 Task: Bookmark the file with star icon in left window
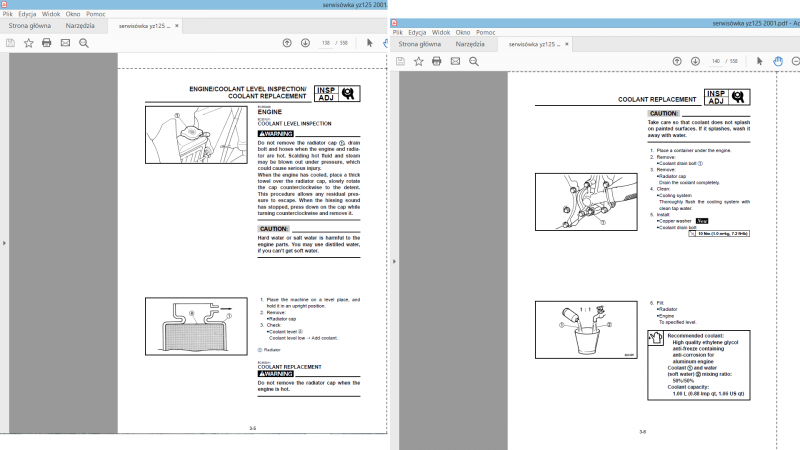[28, 43]
